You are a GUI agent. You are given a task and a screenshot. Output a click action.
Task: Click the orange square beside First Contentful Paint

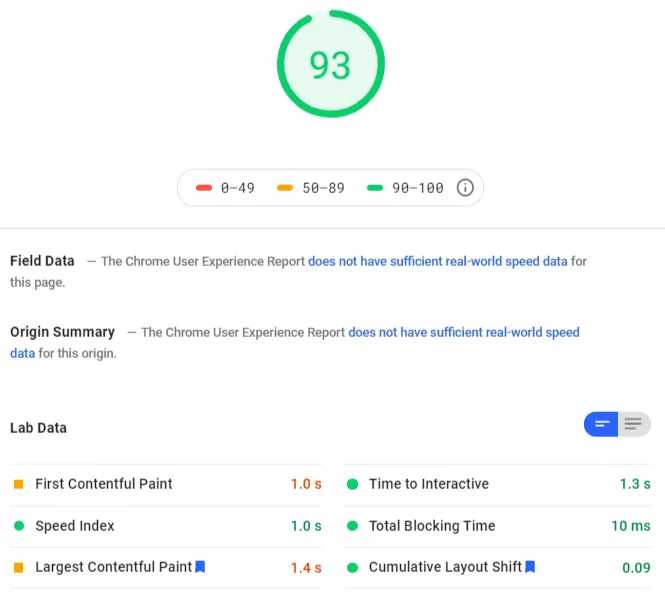pyautogui.click(x=19, y=484)
